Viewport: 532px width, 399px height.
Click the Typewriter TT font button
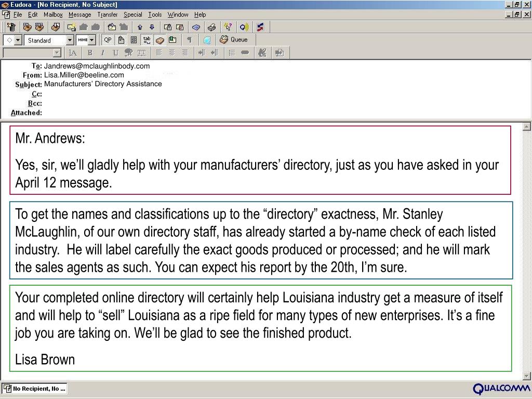[x=141, y=52]
